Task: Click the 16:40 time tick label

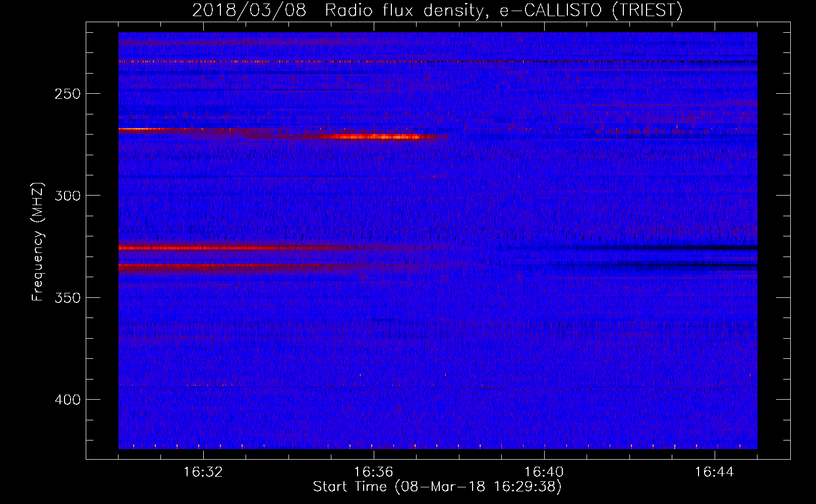Action: pos(544,472)
